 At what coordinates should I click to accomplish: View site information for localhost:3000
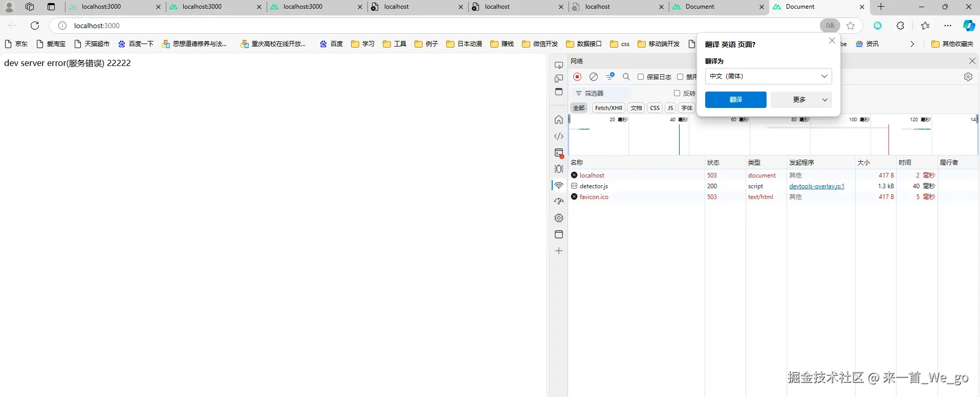click(x=62, y=26)
